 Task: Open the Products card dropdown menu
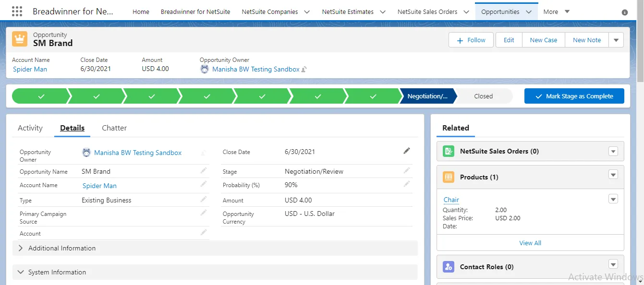point(613,175)
